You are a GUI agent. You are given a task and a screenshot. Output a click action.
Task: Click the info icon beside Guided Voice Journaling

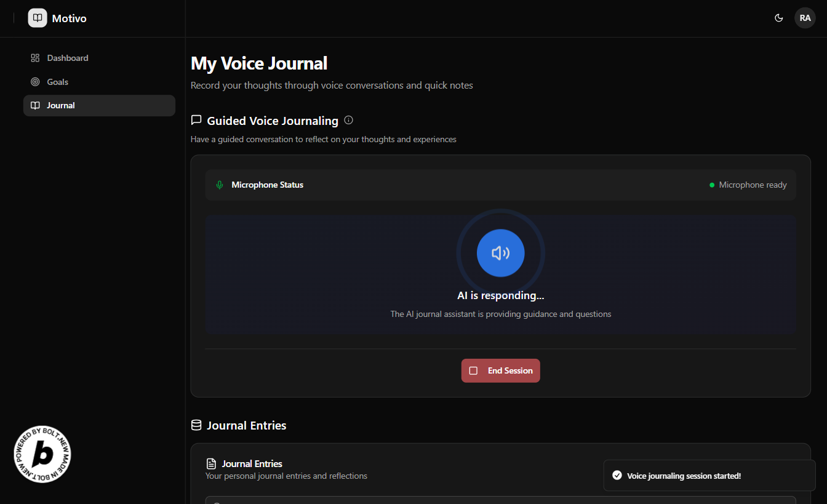(349, 120)
